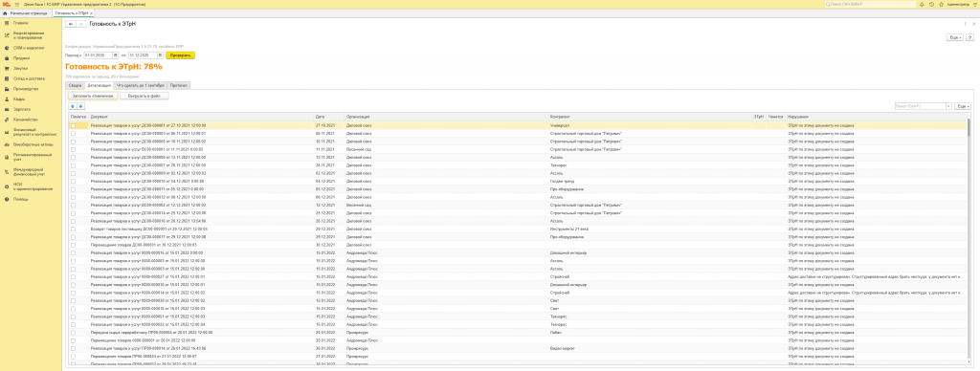Click Выгрузить в файл button
This screenshot has height=371, width=980.
(144, 97)
